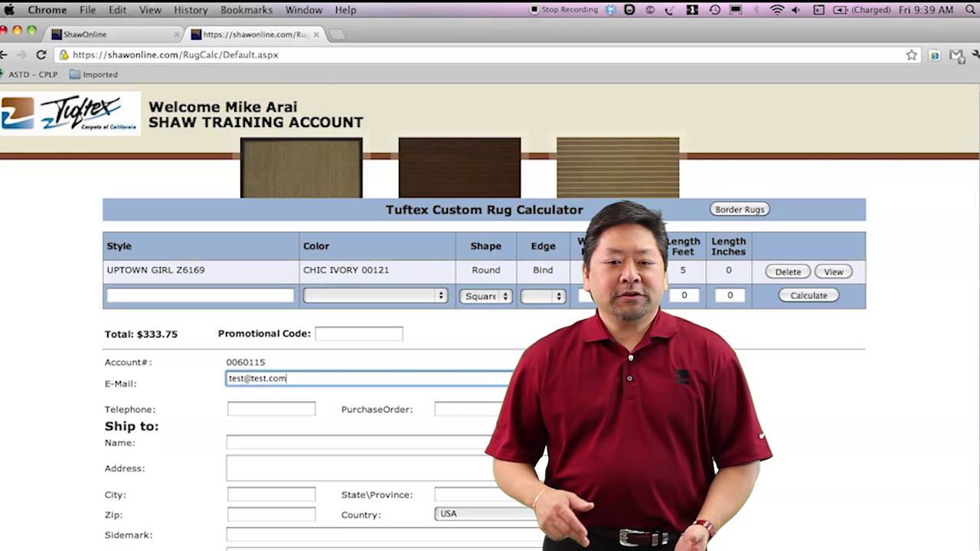The height and width of the screenshot is (551, 980).
Task: Open the File menu
Action: 88,10
